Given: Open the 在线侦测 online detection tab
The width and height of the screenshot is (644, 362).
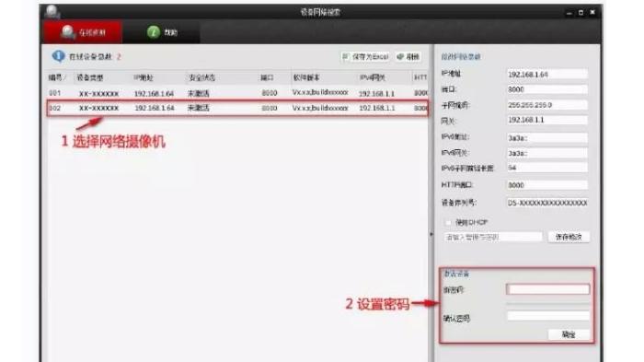Looking at the screenshot, I should click(83, 32).
